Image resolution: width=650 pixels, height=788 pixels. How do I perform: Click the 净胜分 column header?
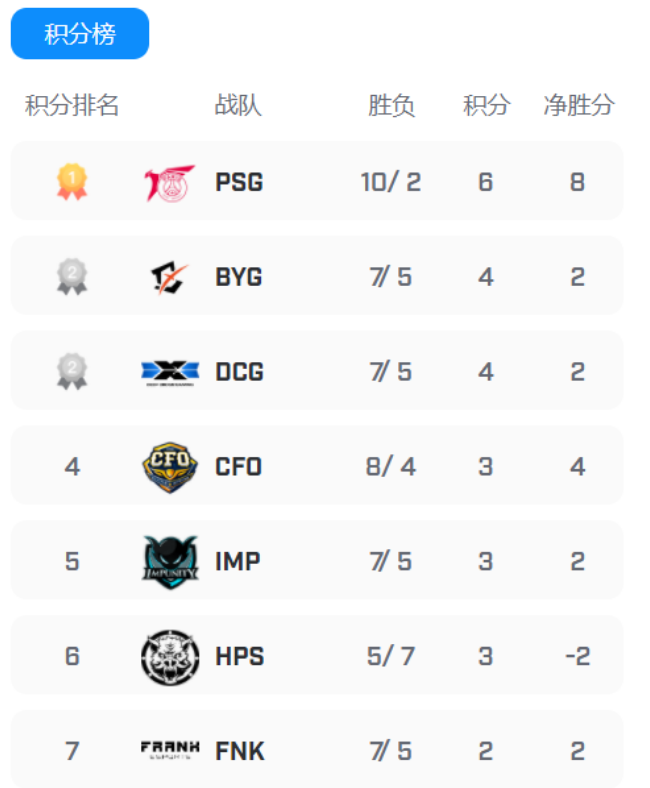579,105
